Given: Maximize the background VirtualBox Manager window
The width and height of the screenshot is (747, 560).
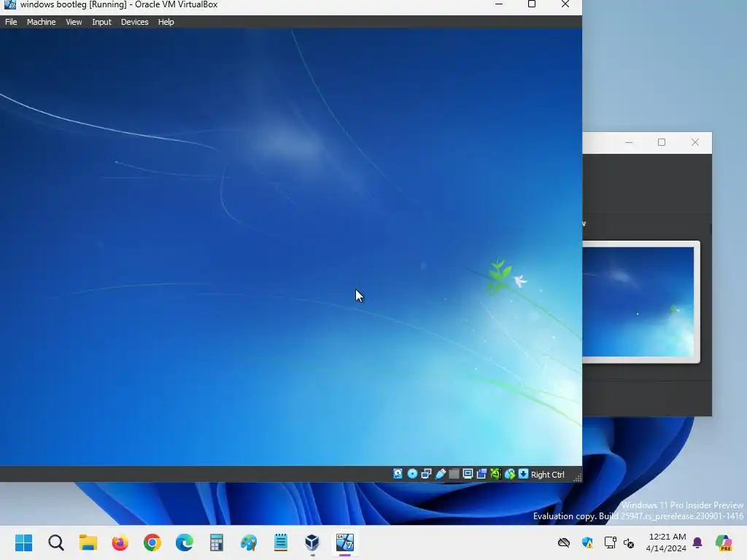Looking at the screenshot, I should tap(661, 142).
